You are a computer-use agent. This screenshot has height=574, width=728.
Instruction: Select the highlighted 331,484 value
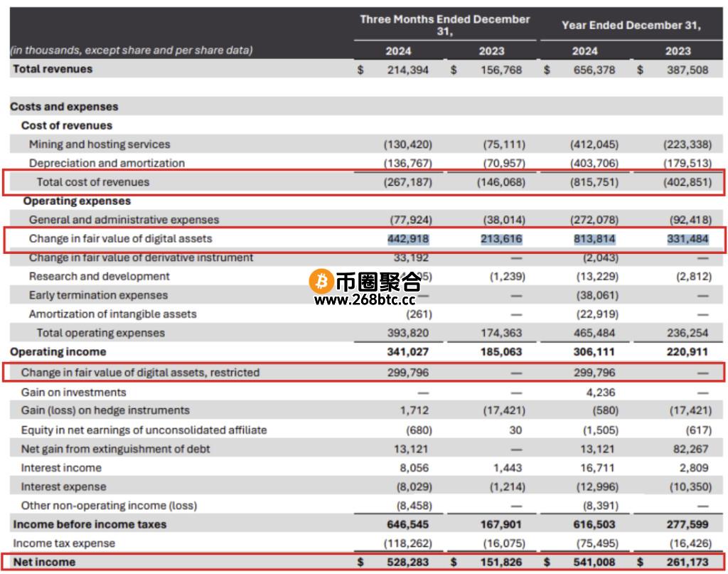click(x=688, y=239)
